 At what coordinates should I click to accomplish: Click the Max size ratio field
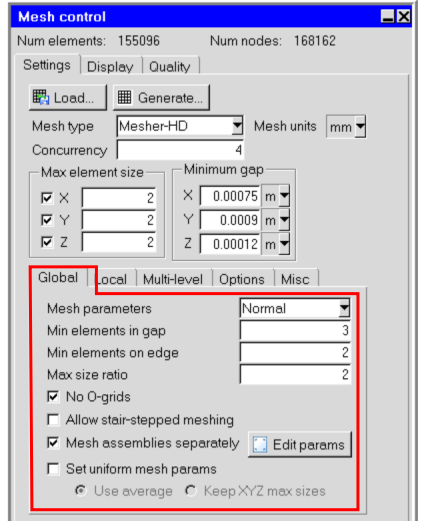[x=295, y=374]
